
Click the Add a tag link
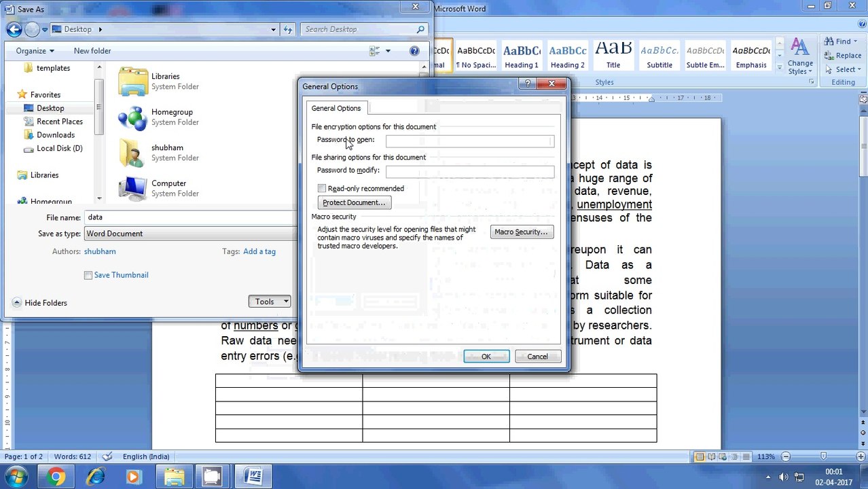259,251
